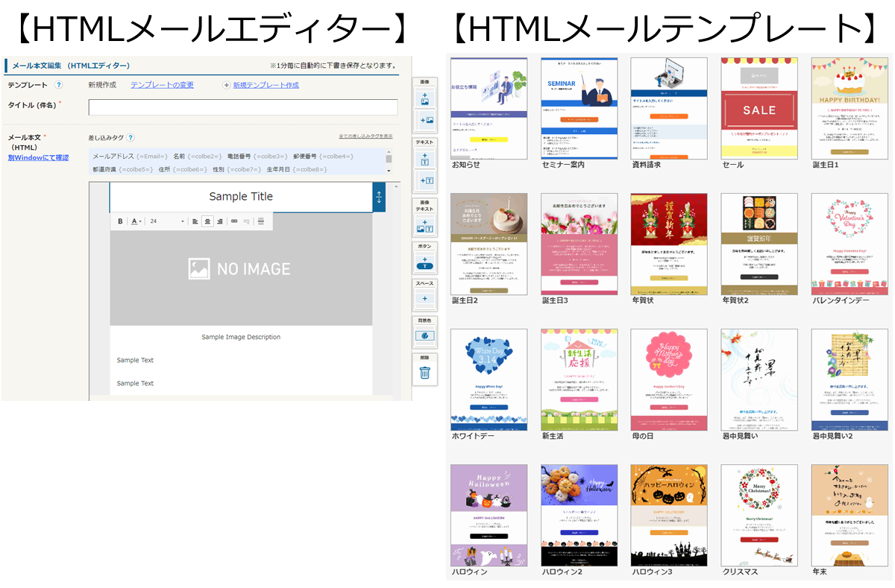The height and width of the screenshot is (588, 895).
Task: Select the 暑中見舞い template thumbnail
Action: pyautogui.click(x=759, y=380)
